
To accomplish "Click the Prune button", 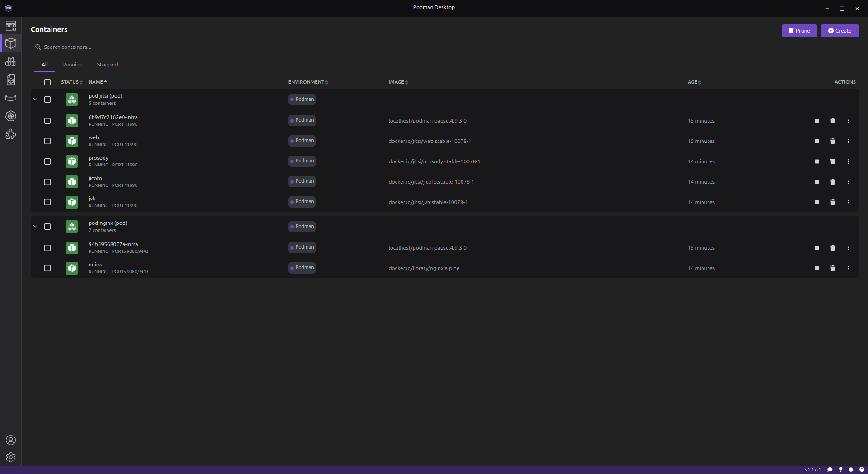I will click(x=799, y=31).
